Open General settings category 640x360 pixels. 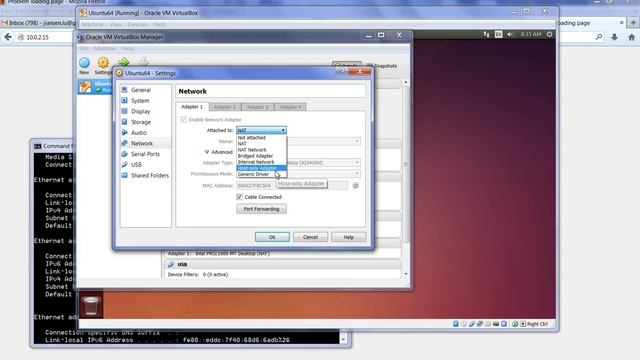[141, 90]
